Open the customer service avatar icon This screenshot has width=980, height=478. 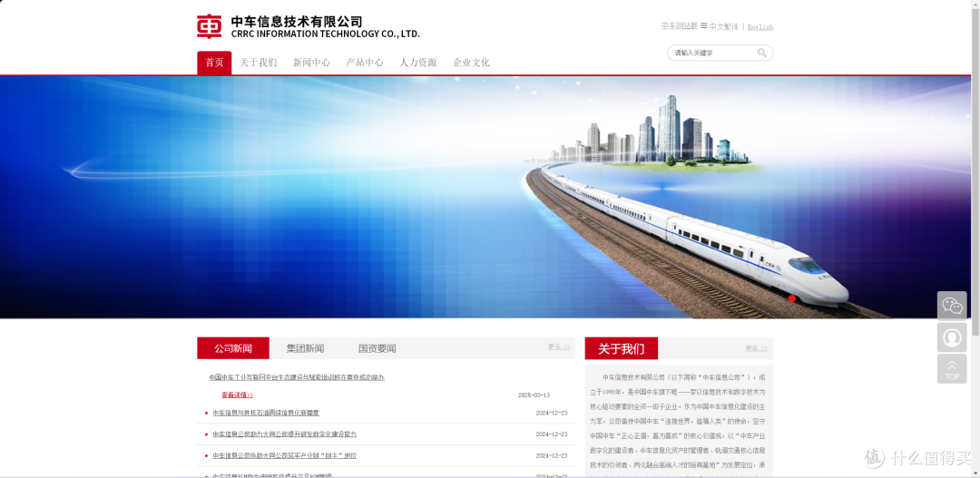point(952,337)
